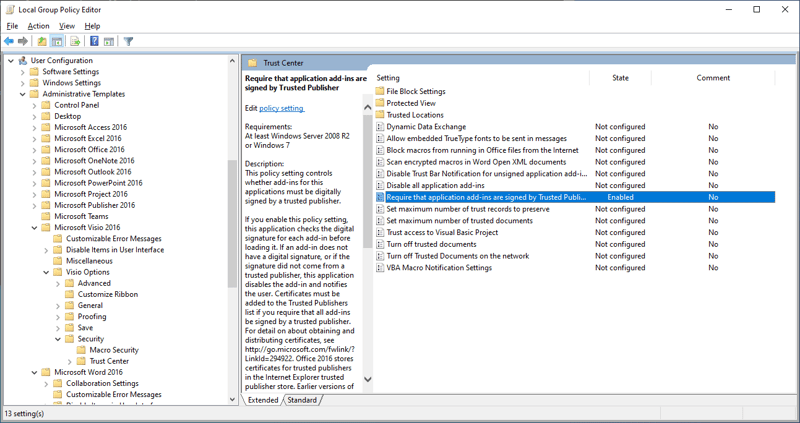Switch to the Standard tab
The image size is (800, 423).
302,400
